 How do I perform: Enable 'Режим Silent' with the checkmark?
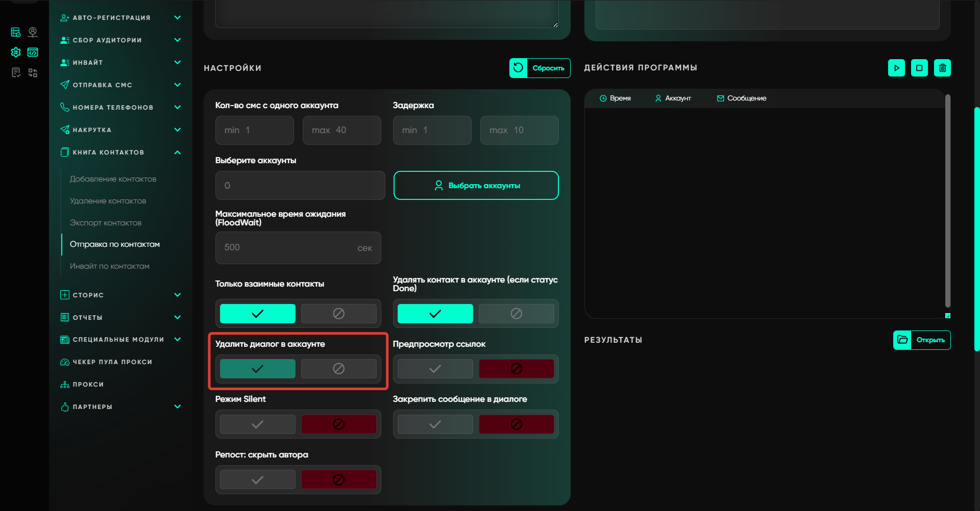click(257, 424)
